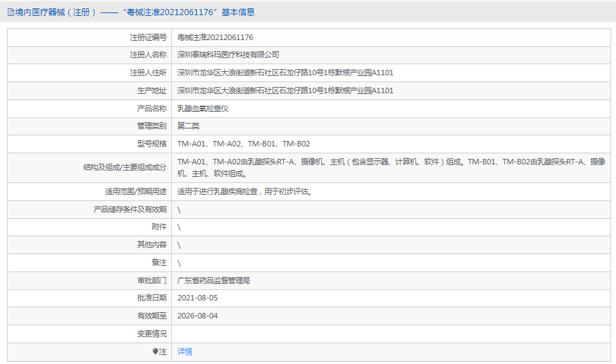Click the 变更情况 row label

pos(152,334)
